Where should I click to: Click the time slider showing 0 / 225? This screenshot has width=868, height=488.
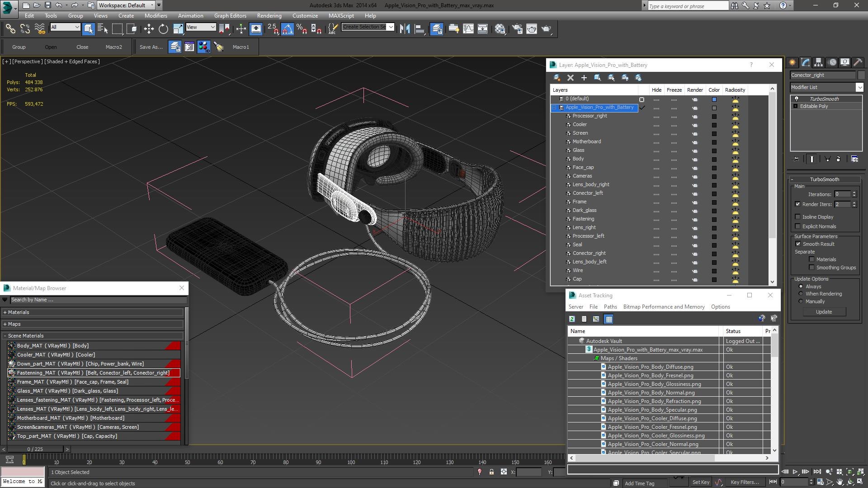click(x=35, y=449)
